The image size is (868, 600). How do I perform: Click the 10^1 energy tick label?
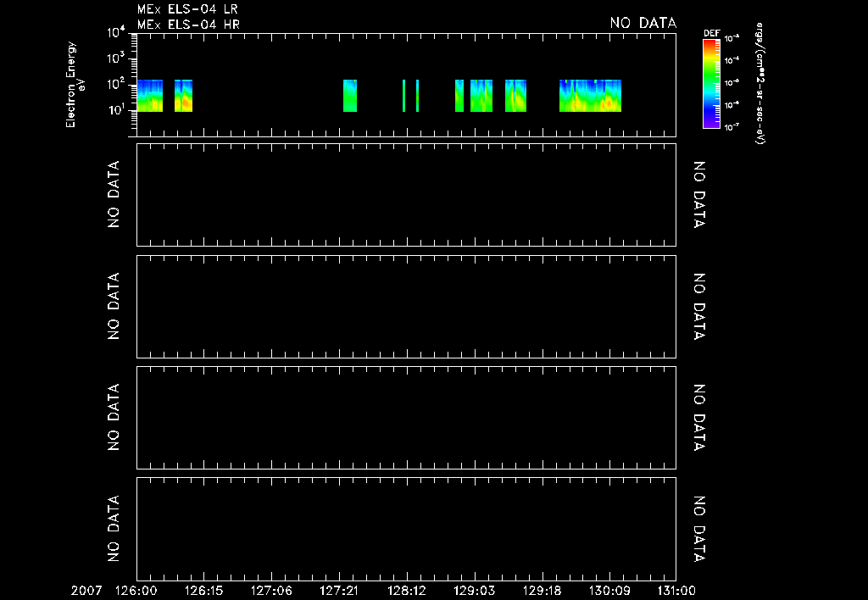[117, 109]
